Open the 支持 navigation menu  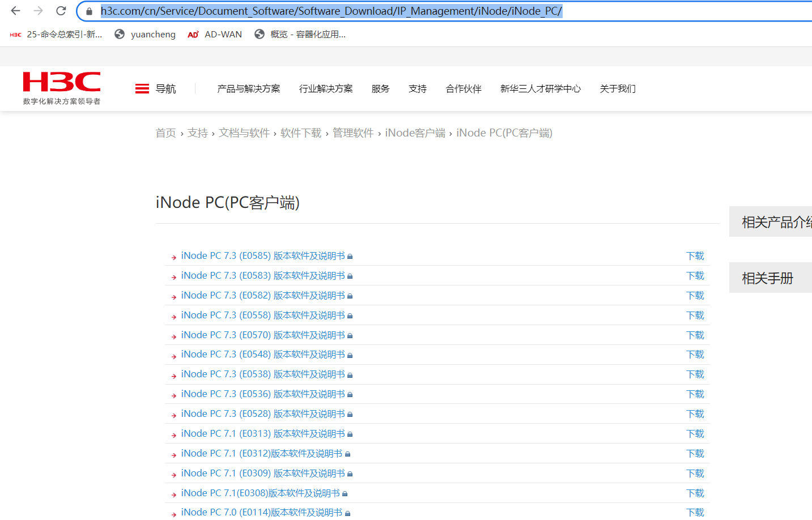coord(418,89)
